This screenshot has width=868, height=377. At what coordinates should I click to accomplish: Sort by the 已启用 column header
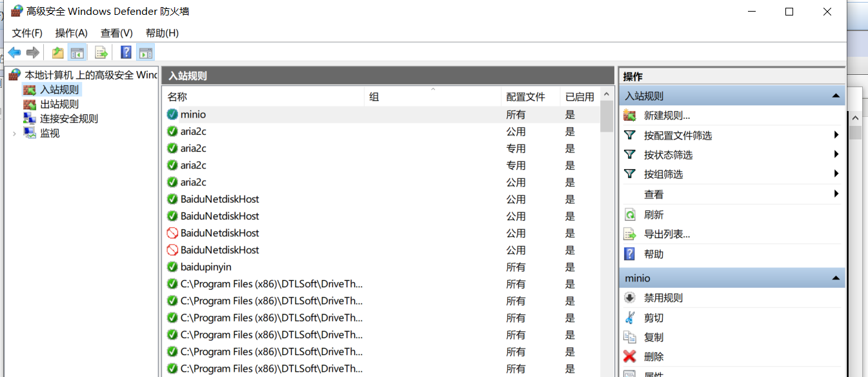580,97
